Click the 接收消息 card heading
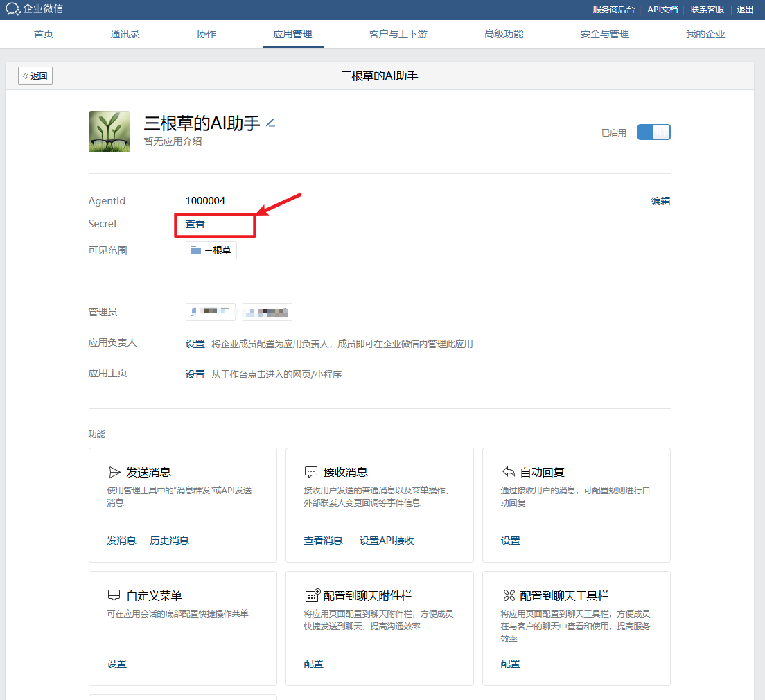 pyautogui.click(x=345, y=472)
